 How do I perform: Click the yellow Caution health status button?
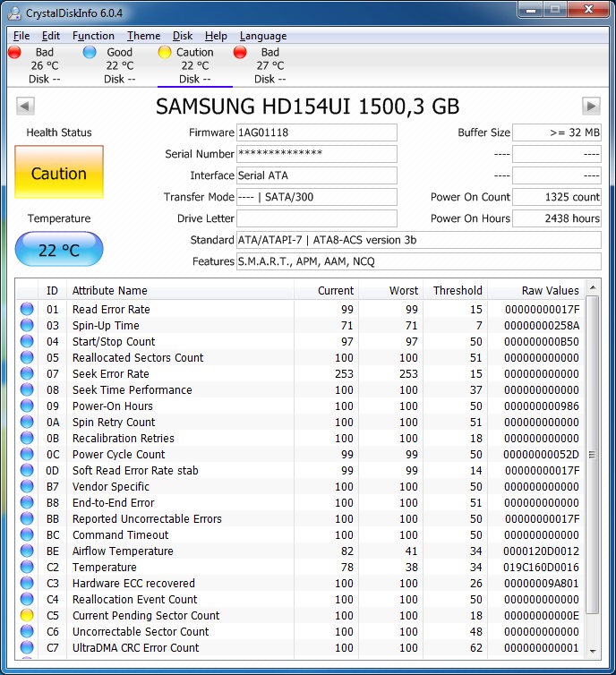[59, 172]
